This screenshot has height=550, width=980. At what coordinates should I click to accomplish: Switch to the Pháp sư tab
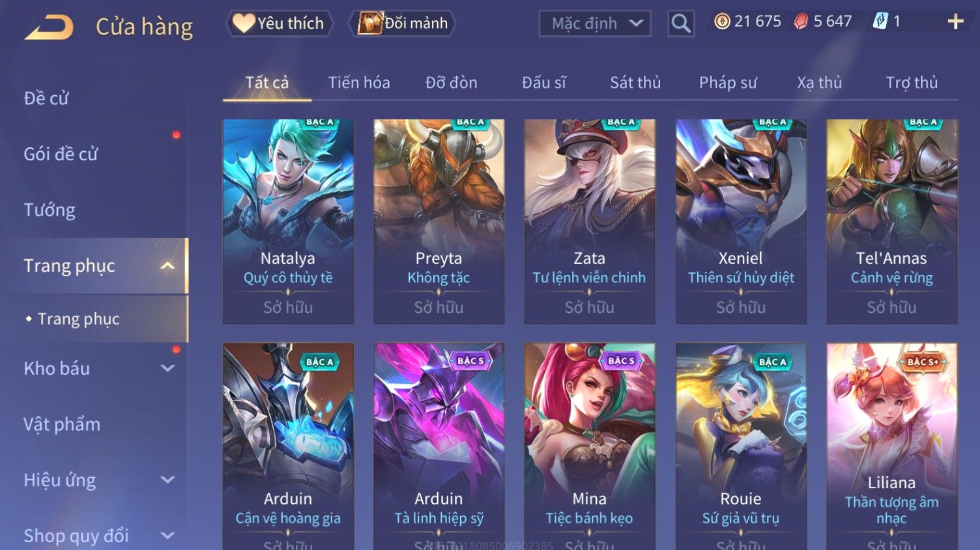(728, 83)
